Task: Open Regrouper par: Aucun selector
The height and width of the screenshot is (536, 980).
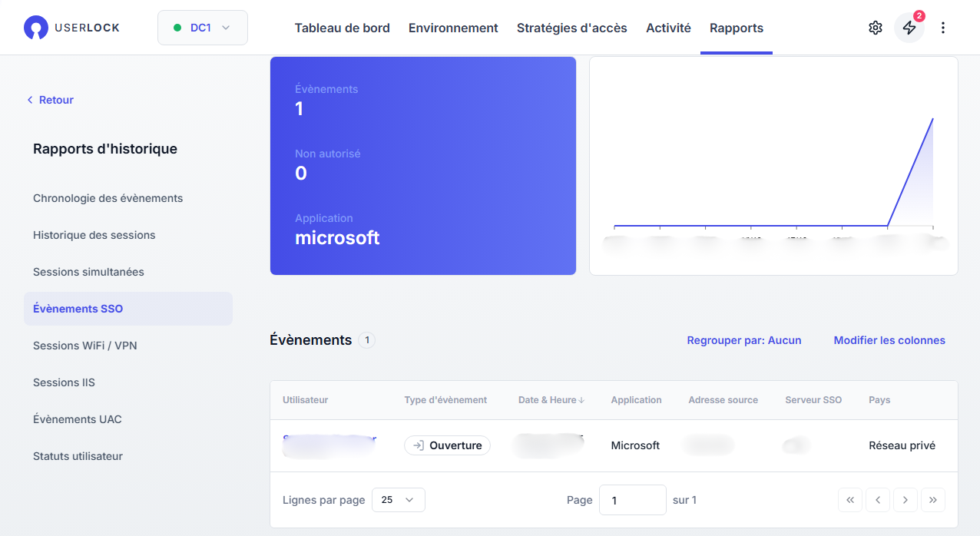Action: [744, 340]
